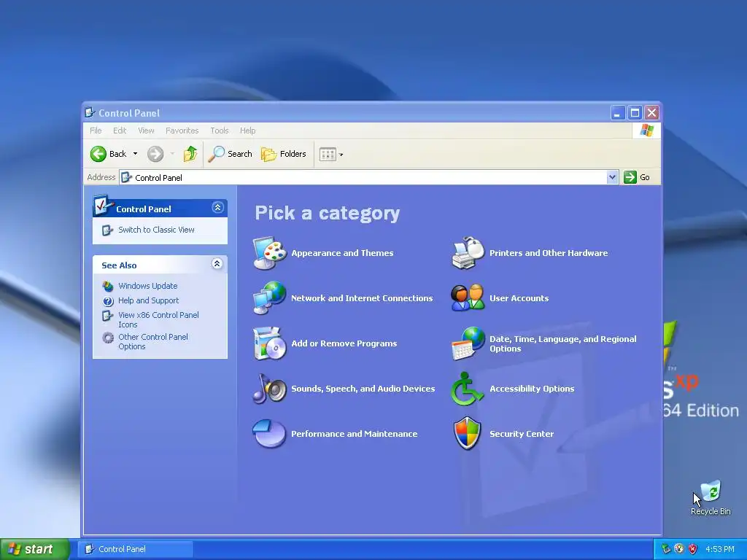Open Performance and Maintenance pie chart icon
Screen dimensions: 747x560
tap(270, 434)
